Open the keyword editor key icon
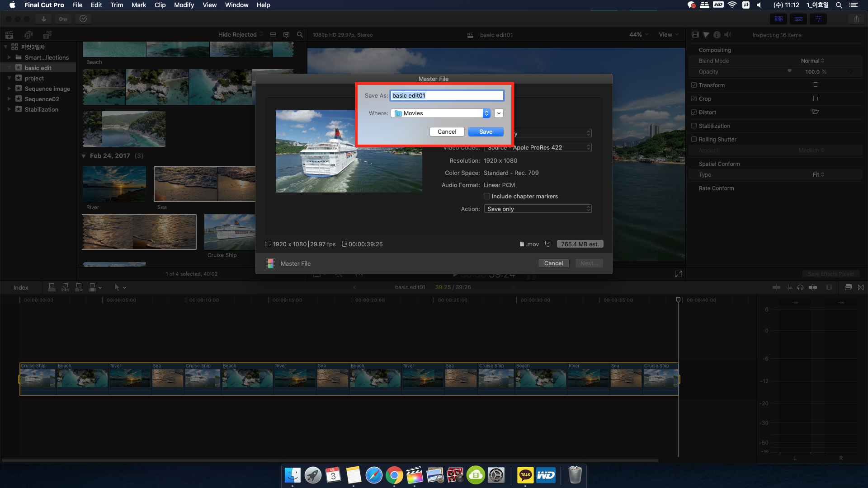The width and height of the screenshot is (868, 488). 63,19
